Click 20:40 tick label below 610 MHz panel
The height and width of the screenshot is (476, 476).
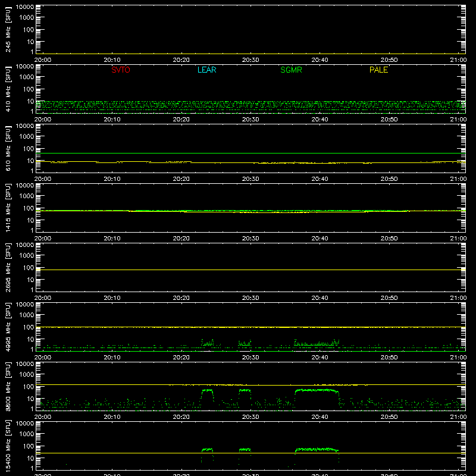320,179
